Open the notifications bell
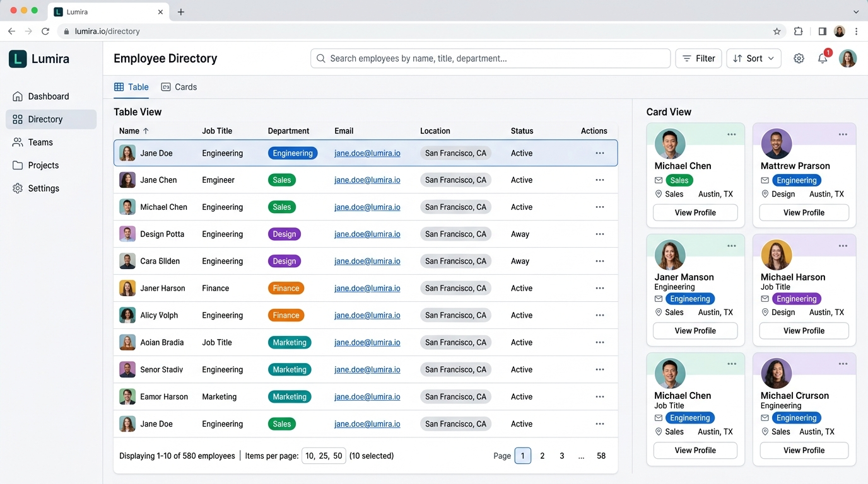The width and height of the screenshot is (868, 484). pyautogui.click(x=823, y=59)
